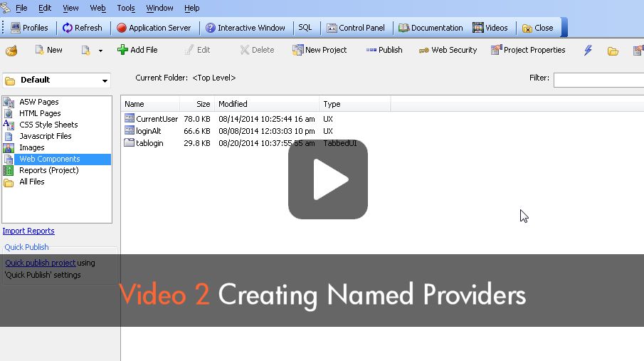Image resolution: width=644 pixels, height=361 pixels.
Task: Open the Web menu
Action: coord(97,8)
